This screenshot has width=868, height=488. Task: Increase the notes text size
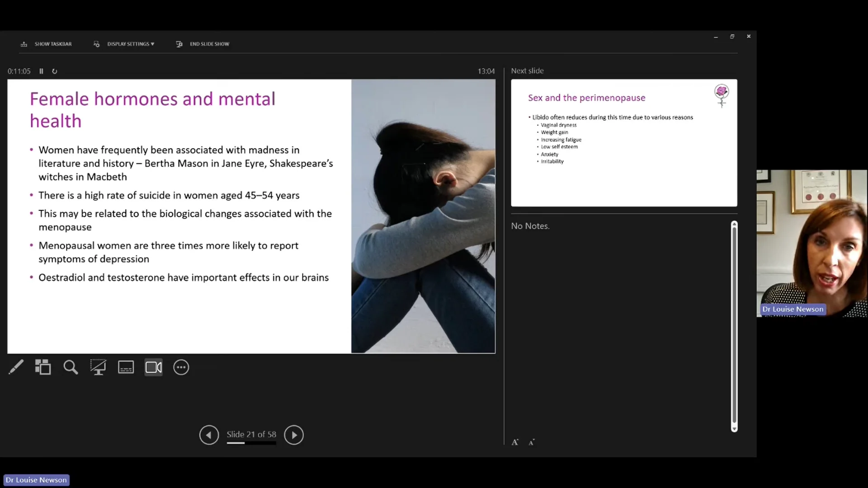(515, 442)
